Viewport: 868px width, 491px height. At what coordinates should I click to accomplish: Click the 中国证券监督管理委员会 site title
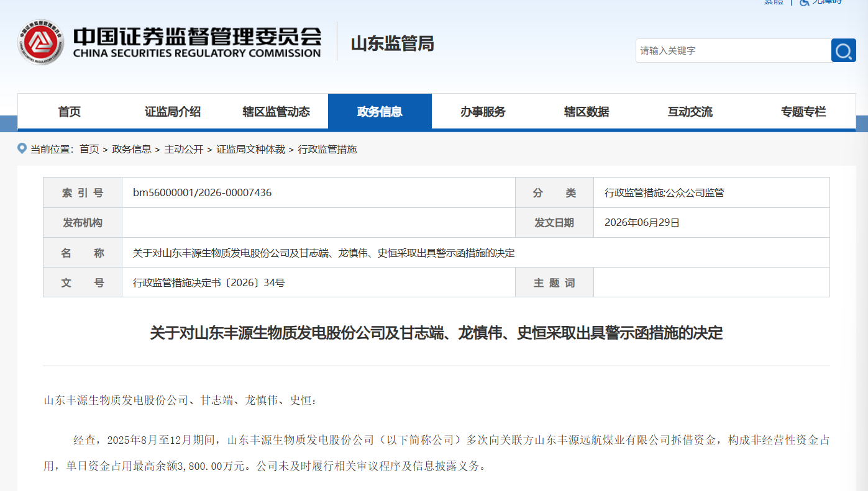[x=197, y=36]
